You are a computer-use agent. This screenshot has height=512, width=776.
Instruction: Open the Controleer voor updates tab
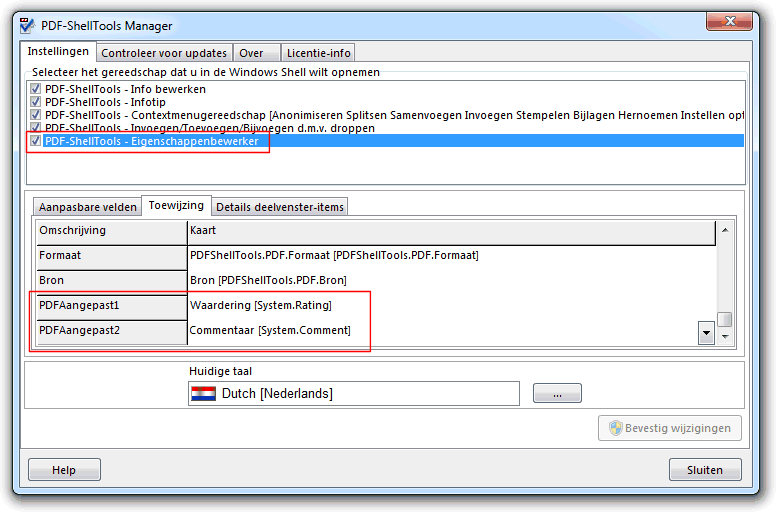(x=164, y=53)
